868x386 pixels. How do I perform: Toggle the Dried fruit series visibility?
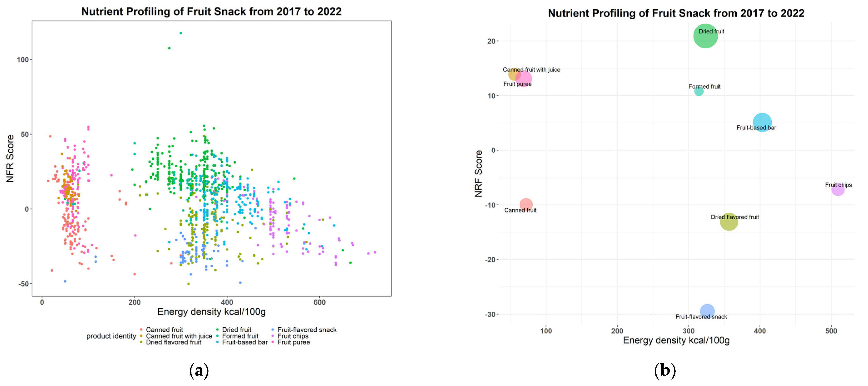point(217,330)
